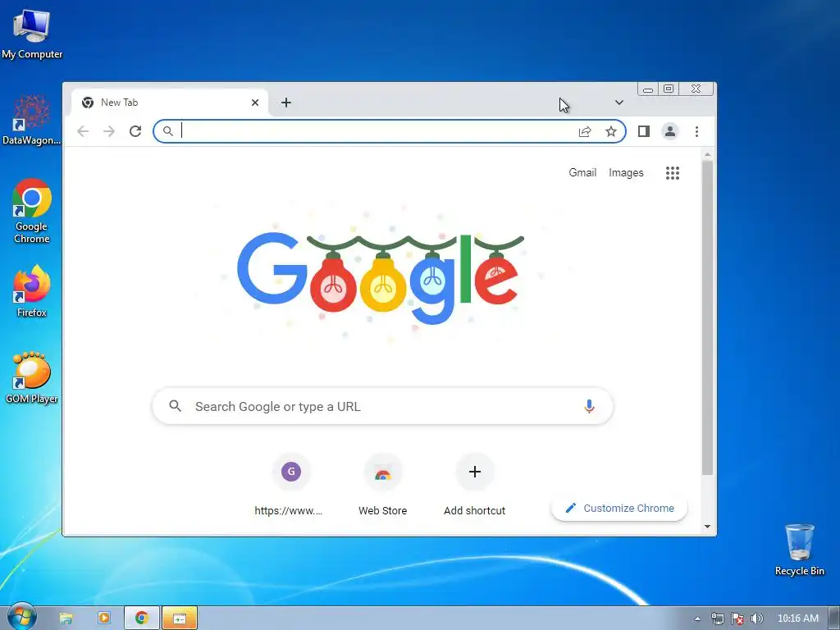Viewport: 840px width, 630px height.
Task: Open the profile avatar icon
Action: pyautogui.click(x=669, y=131)
